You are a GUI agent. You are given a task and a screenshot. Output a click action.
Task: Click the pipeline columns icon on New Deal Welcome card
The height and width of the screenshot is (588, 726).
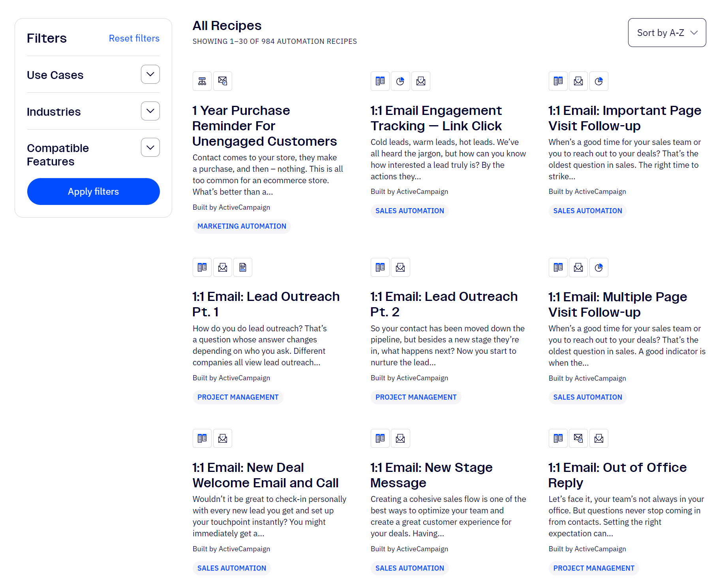(202, 438)
